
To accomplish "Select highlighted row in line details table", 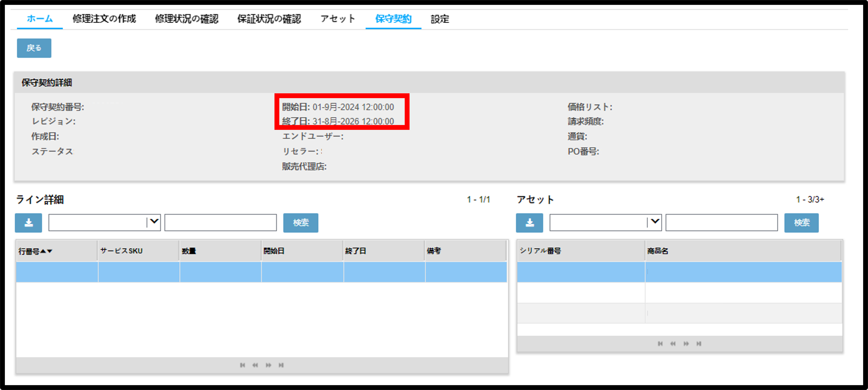I will pyautogui.click(x=261, y=272).
